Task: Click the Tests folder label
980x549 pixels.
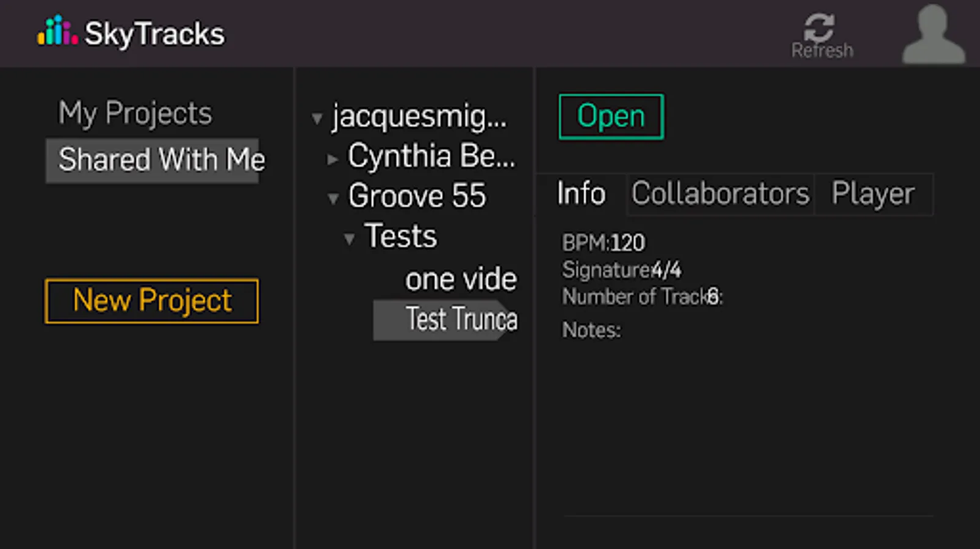Action: coord(401,237)
